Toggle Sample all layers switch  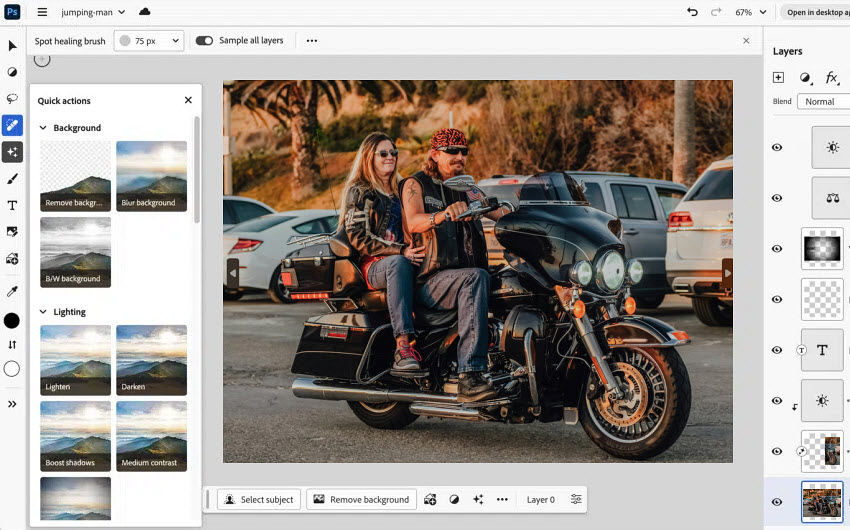pyautogui.click(x=204, y=41)
